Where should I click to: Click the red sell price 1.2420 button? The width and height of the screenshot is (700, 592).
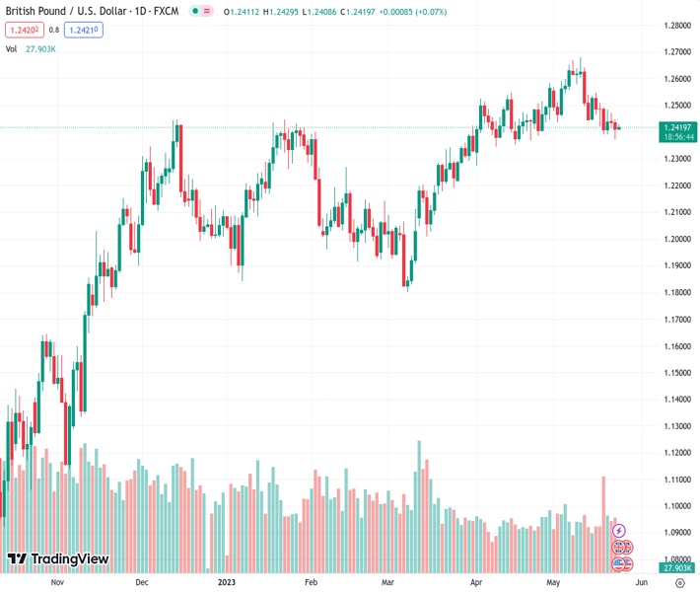coord(22,30)
